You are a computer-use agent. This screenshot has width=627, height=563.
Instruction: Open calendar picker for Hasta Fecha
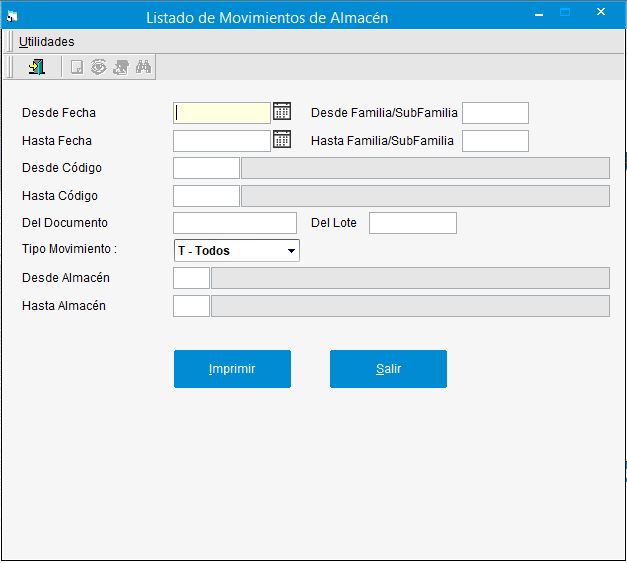click(x=282, y=140)
